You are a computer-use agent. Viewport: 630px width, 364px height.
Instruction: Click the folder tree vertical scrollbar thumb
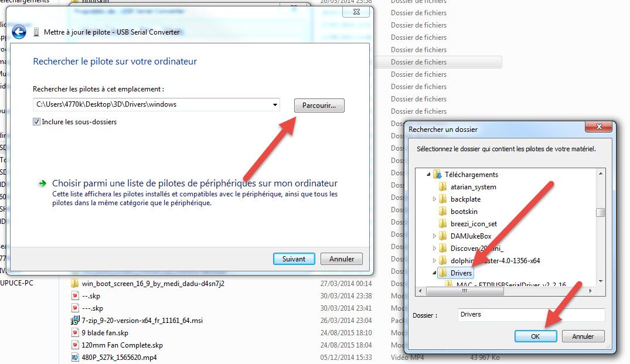[600, 212]
